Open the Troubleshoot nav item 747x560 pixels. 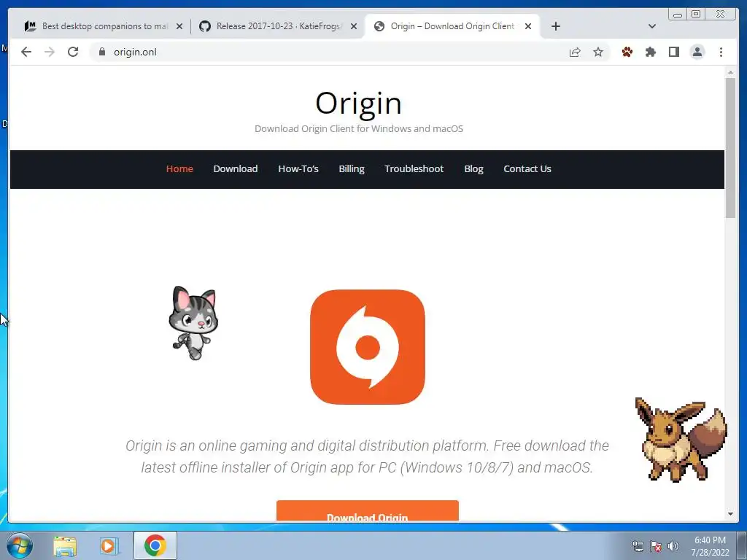click(x=414, y=169)
